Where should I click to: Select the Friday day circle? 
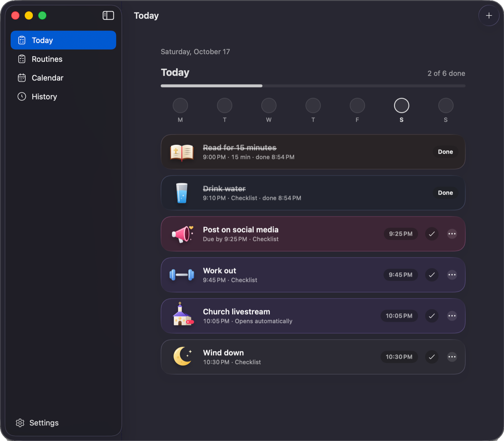(x=357, y=106)
